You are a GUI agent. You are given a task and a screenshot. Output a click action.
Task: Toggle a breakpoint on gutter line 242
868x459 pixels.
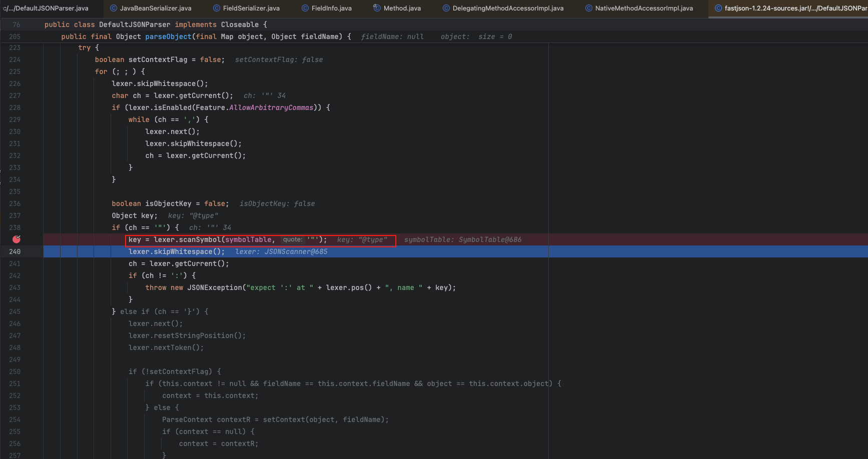pos(15,275)
